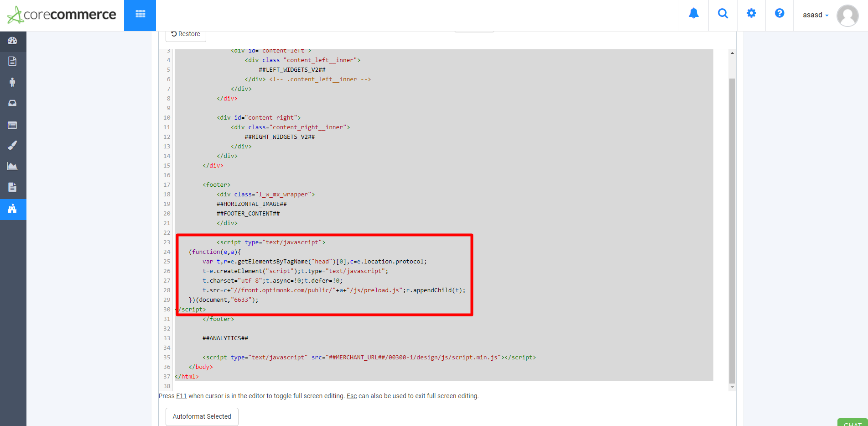The height and width of the screenshot is (426, 868).
Task: Click line number 38 in gutter
Action: pyautogui.click(x=166, y=386)
